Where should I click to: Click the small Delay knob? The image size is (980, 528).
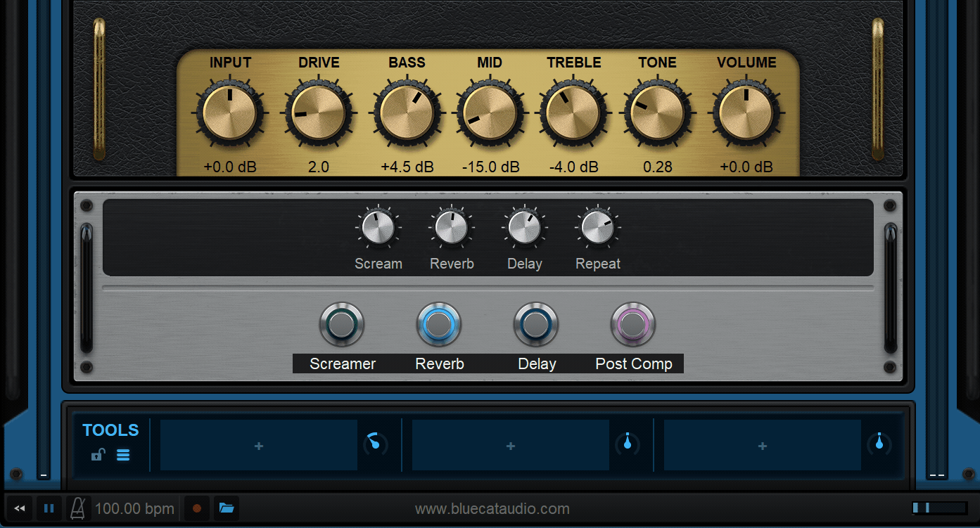[x=525, y=228]
